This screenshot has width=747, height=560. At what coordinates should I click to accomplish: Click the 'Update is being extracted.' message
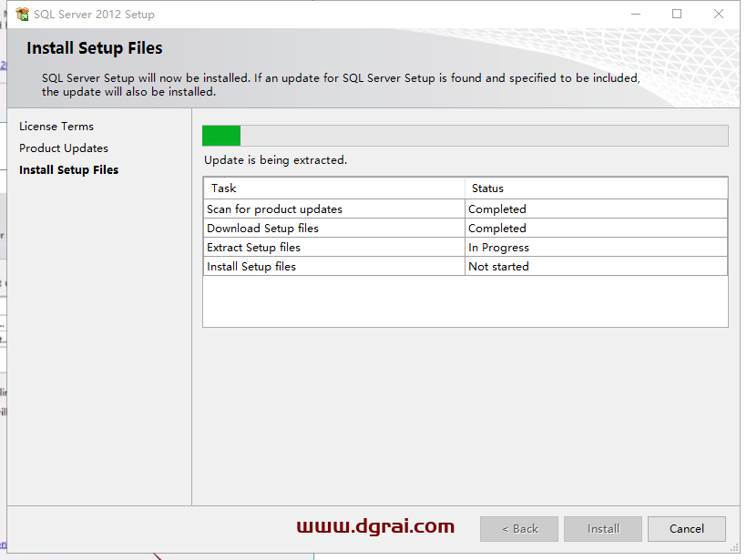pyautogui.click(x=275, y=160)
